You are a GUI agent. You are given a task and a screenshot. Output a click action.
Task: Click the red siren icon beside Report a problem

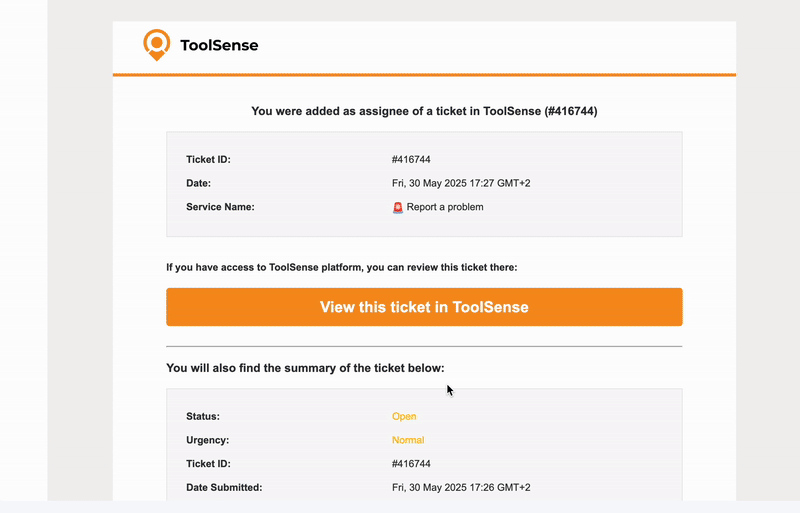click(x=398, y=207)
